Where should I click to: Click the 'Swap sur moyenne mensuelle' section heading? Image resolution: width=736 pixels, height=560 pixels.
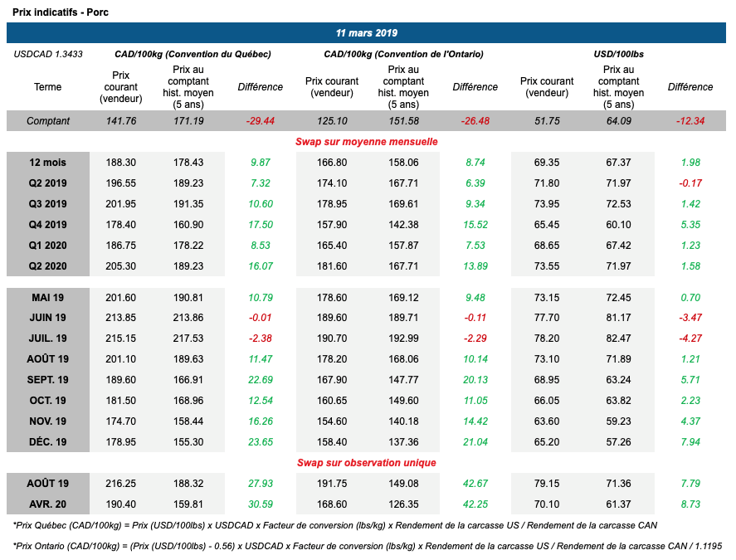(367, 142)
